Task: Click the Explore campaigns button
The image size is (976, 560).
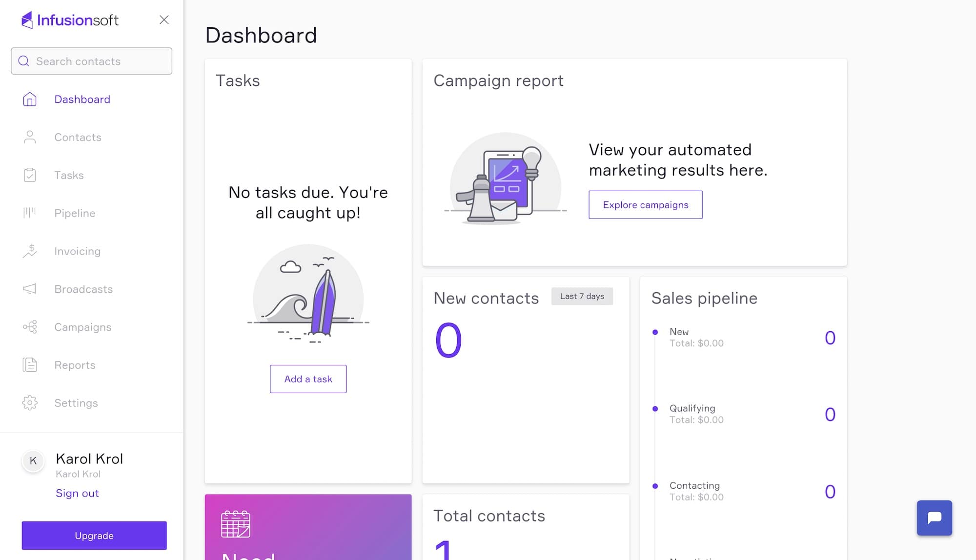Action: [645, 205]
